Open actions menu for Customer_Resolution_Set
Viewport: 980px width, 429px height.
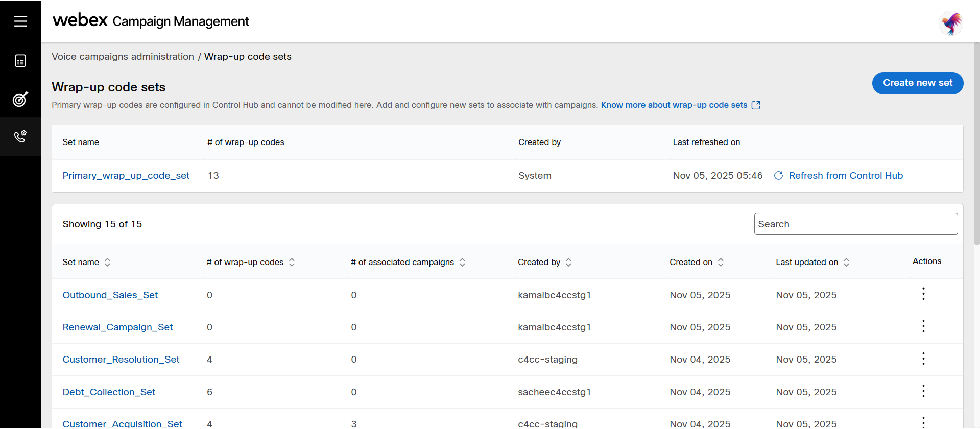click(x=923, y=359)
